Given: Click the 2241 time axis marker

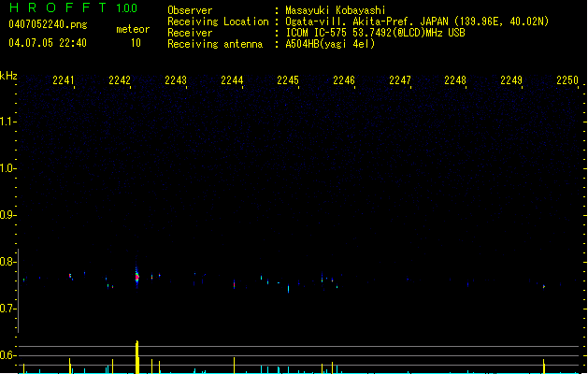Looking at the screenshot, I should click(x=64, y=80).
